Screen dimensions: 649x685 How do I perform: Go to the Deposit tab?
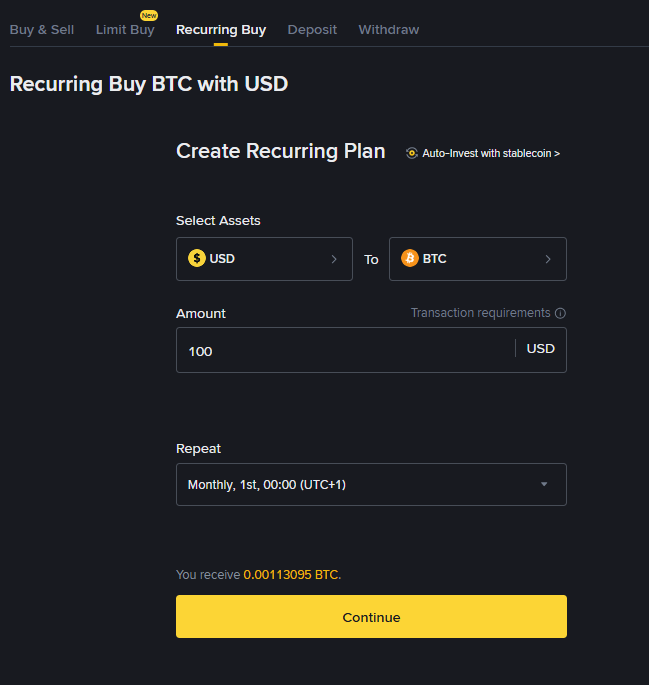click(312, 30)
